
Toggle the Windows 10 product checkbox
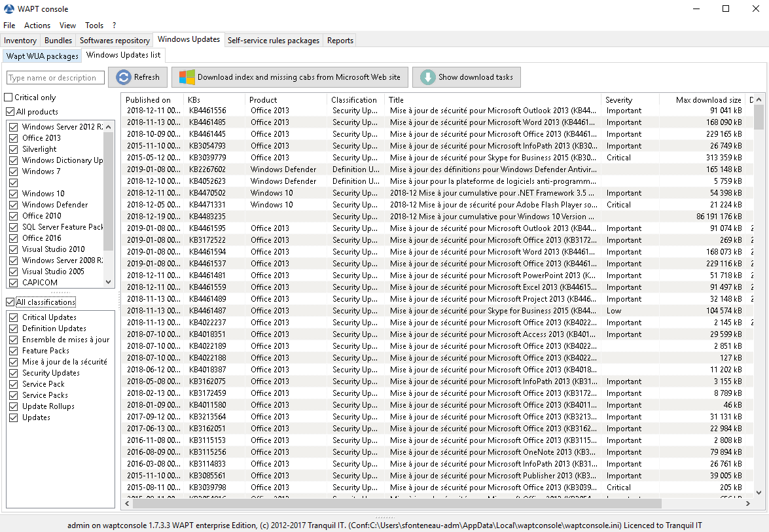point(13,194)
